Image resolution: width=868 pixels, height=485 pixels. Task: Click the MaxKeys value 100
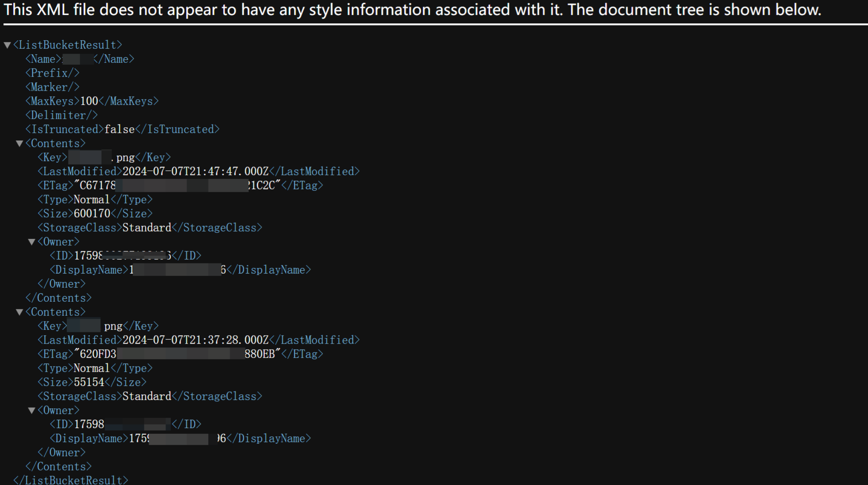coord(89,101)
